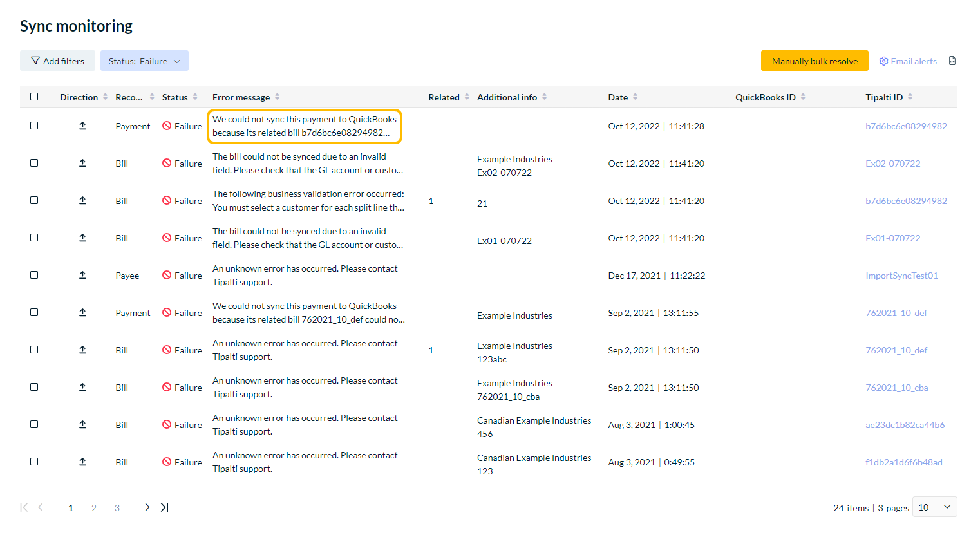Screen dimensions: 980x535
Task: Expand the items-per-page dropdown showing 10
Action: (x=934, y=507)
